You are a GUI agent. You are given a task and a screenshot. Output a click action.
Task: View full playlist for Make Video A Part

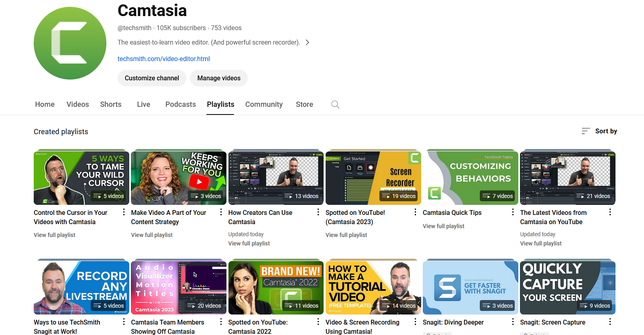click(152, 235)
